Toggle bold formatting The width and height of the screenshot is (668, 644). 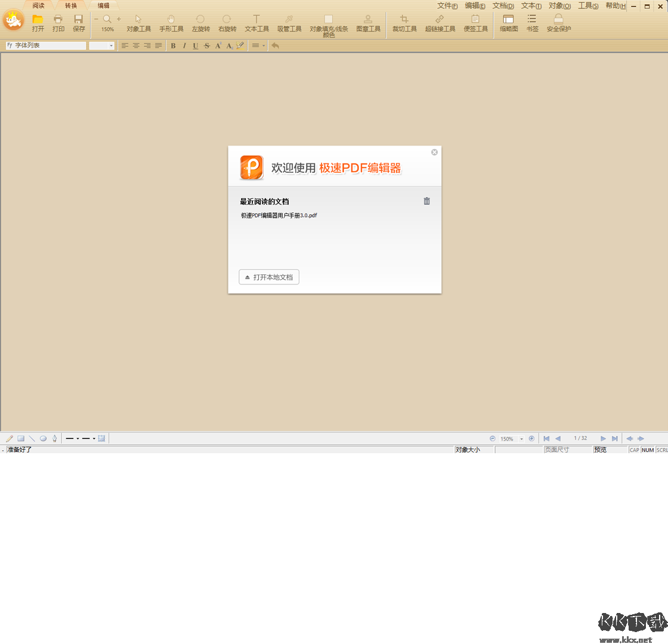[x=173, y=45]
